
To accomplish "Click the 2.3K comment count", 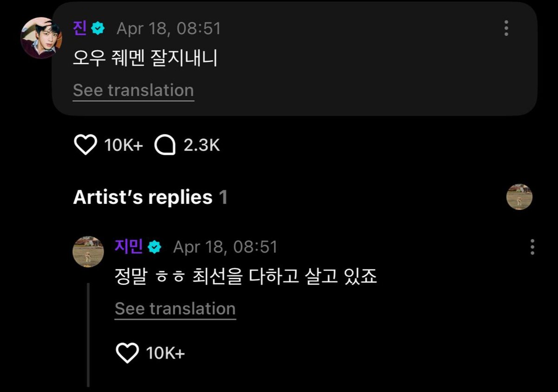I will coord(201,145).
